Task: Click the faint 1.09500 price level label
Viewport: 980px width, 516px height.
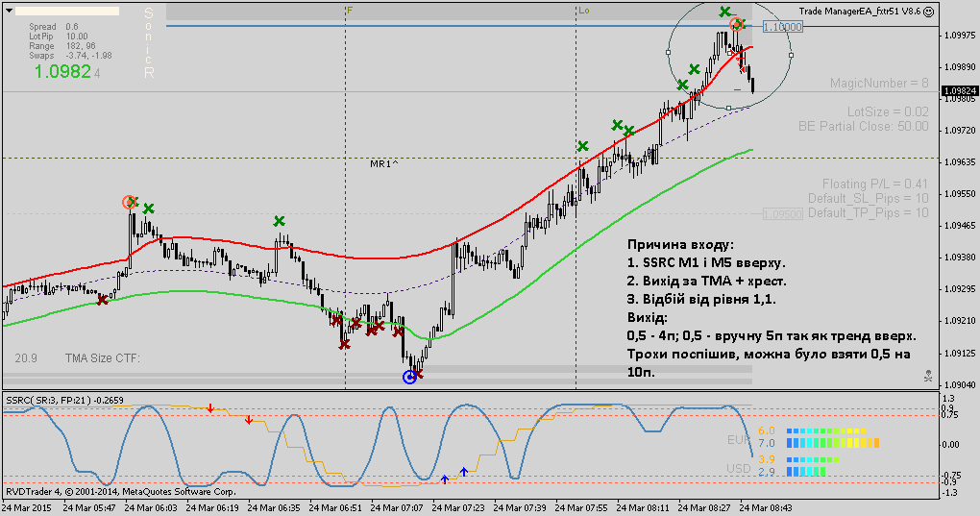Action: click(783, 214)
